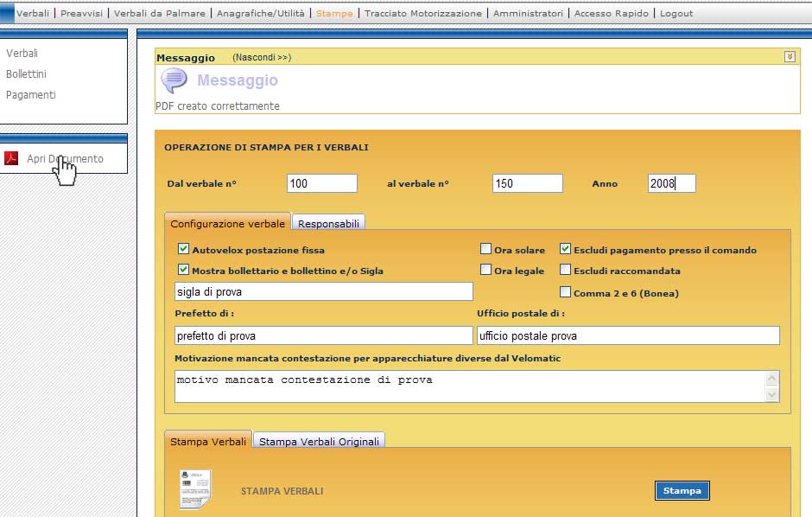Check Escludi raccomandata option

pyautogui.click(x=566, y=270)
